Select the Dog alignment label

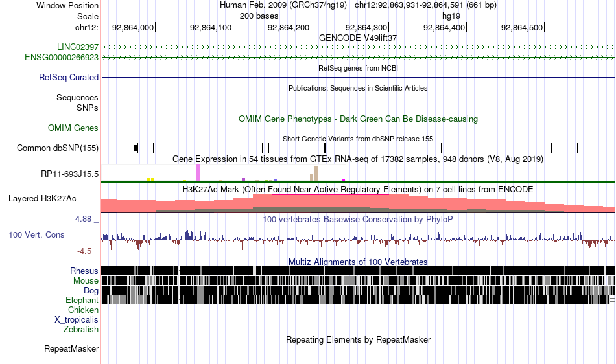[91, 291]
